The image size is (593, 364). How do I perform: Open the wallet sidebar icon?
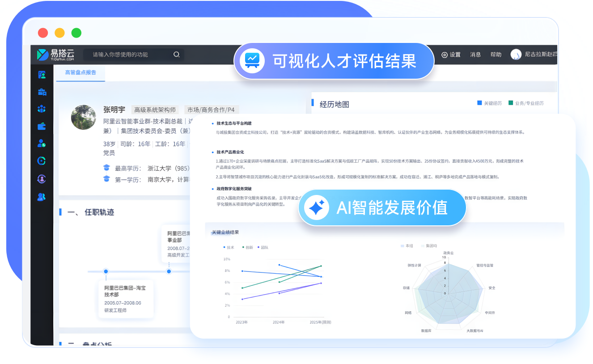(42, 127)
